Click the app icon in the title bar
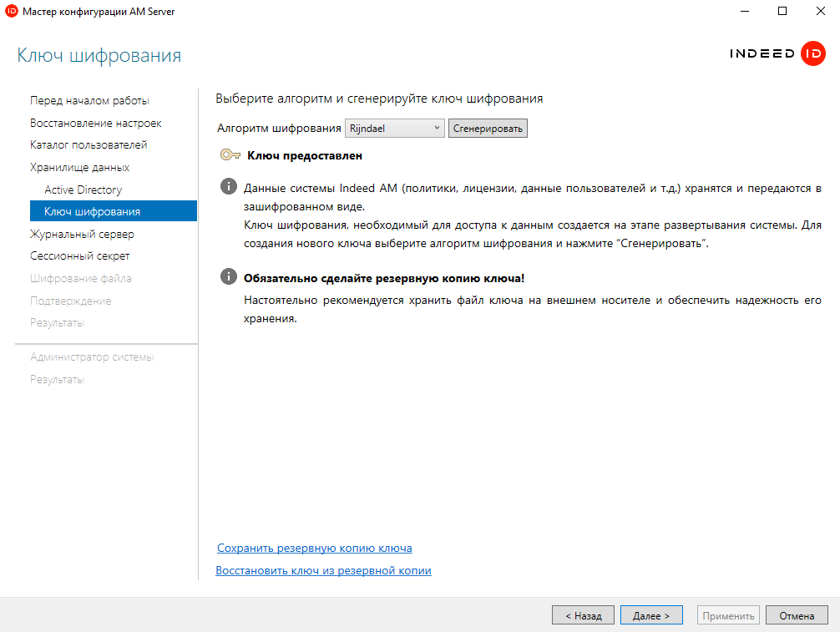Viewport: 840px width, 632px height. (x=11, y=12)
